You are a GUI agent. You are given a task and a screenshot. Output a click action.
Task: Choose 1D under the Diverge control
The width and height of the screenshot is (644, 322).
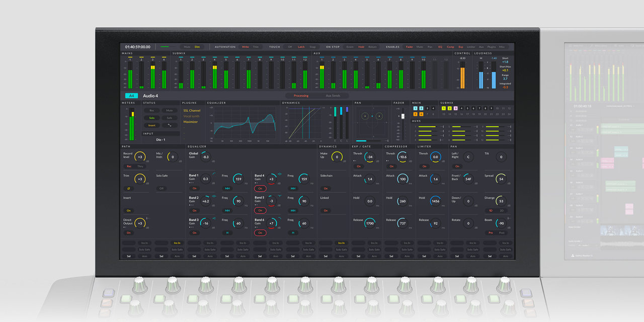491,211
